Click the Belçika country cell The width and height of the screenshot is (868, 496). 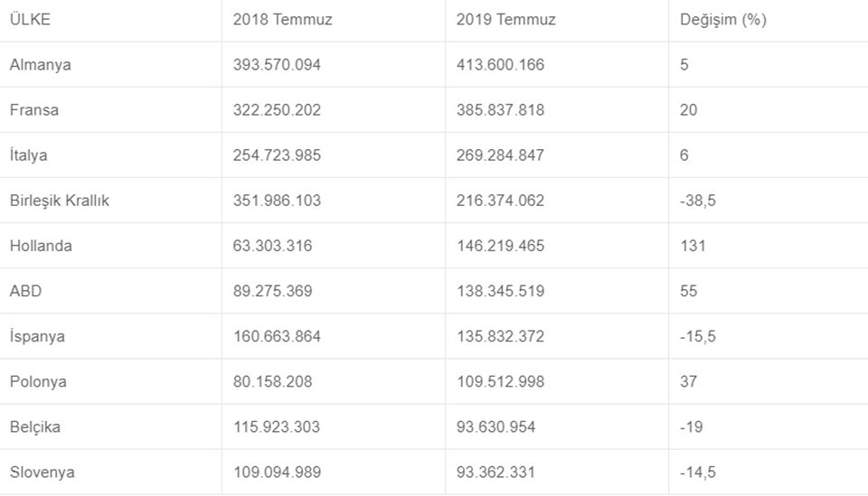coord(35,426)
